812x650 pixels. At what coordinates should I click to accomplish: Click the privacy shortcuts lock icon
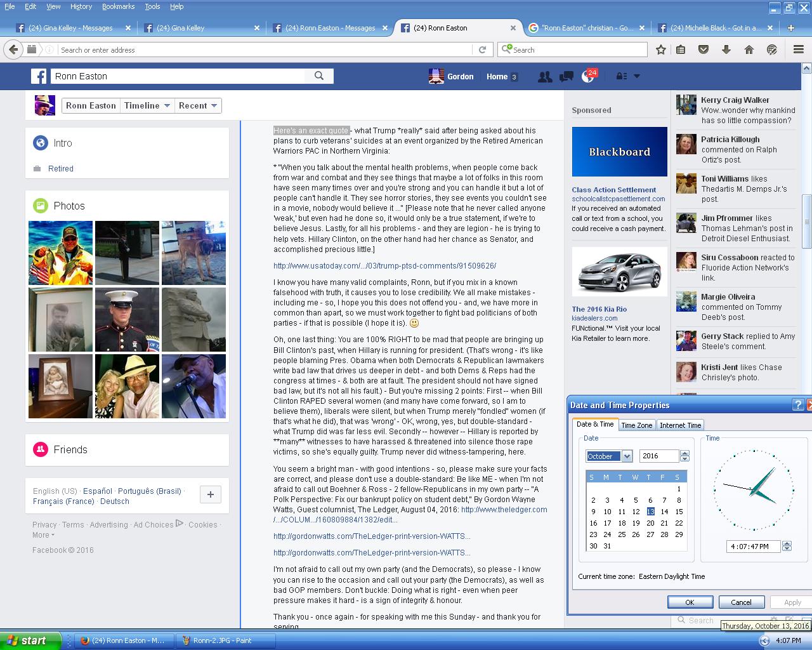pyautogui.click(x=622, y=76)
